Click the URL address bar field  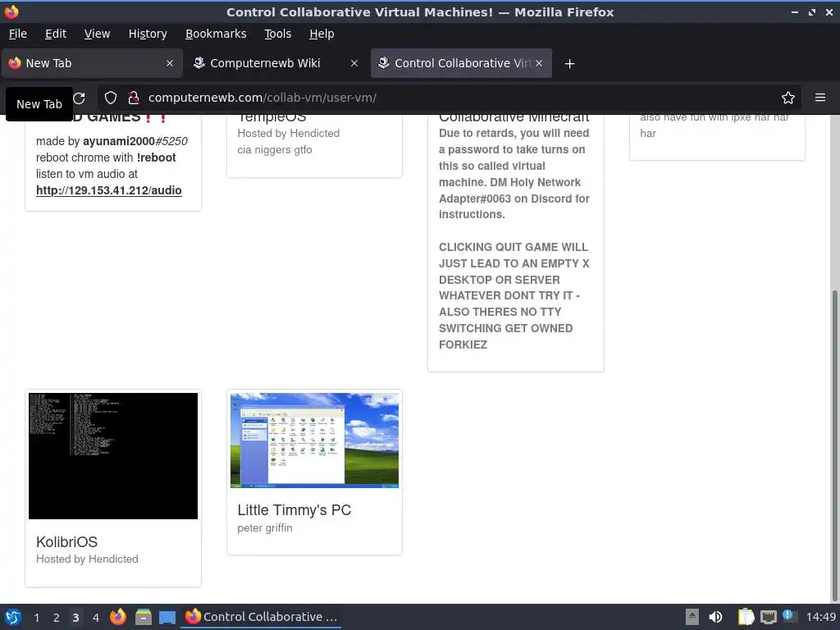pos(450,98)
